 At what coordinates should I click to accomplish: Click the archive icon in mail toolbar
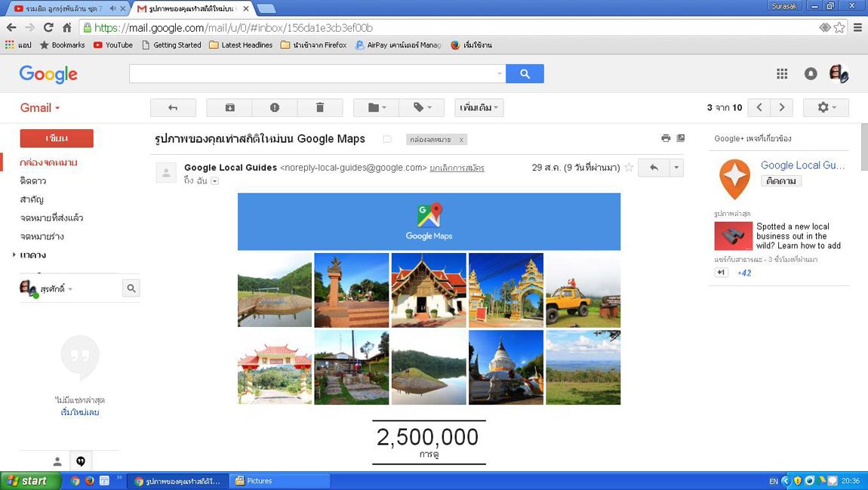tap(229, 108)
